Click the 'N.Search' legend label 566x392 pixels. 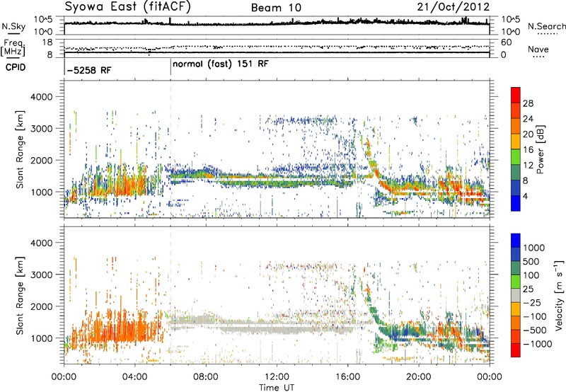point(546,26)
